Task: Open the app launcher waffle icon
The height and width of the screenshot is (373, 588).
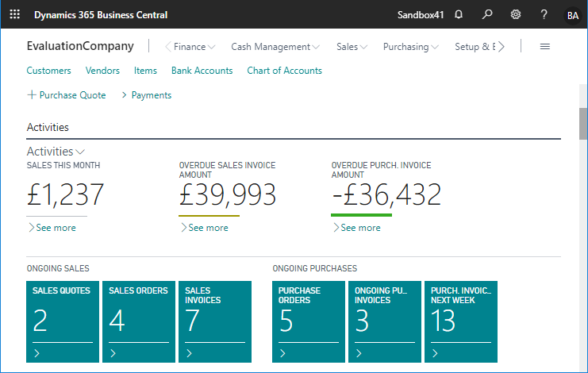Action: (x=15, y=15)
